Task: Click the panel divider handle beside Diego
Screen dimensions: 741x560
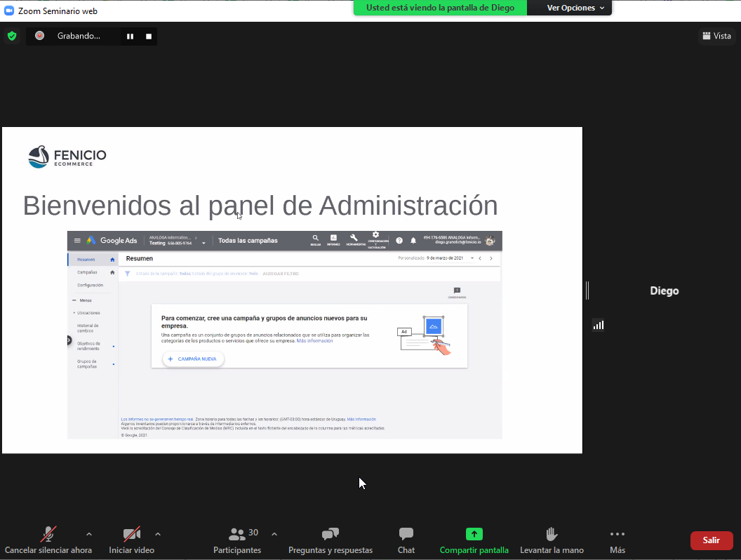Action: [587, 291]
